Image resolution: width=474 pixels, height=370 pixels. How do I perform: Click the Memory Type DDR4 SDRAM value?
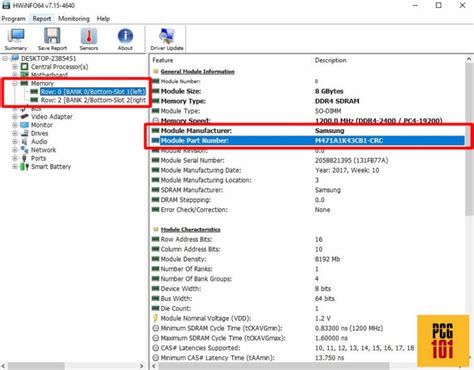point(337,101)
